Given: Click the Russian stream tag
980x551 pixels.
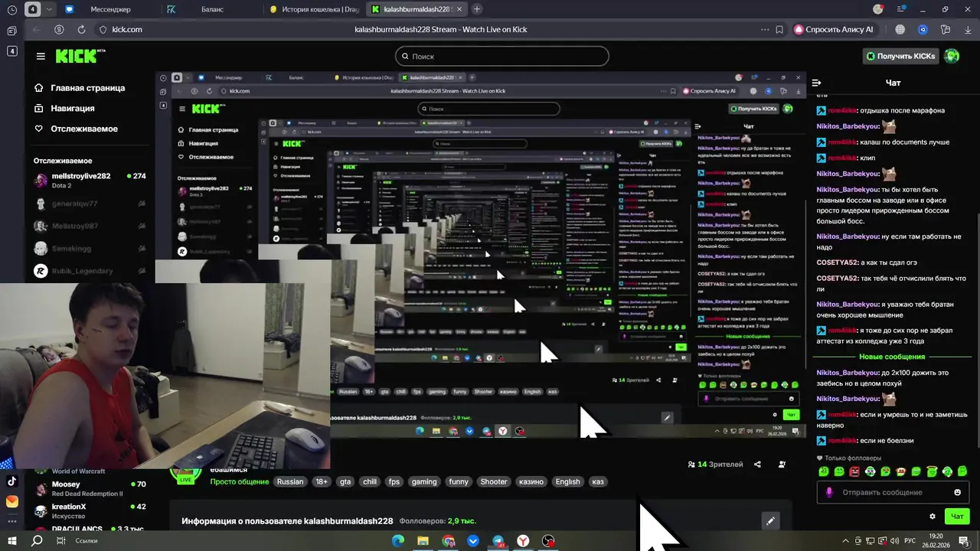Looking at the screenshot, I should (290, 481).
